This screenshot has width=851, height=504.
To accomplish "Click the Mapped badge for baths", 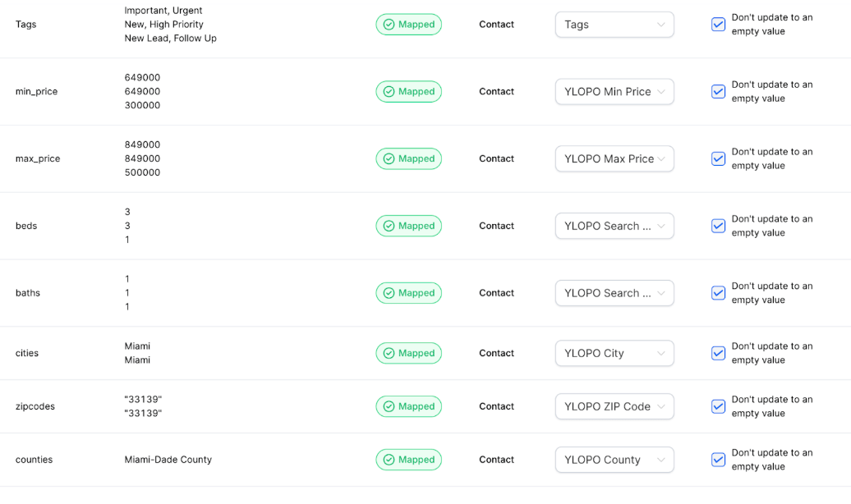I will tap(408, 293).
